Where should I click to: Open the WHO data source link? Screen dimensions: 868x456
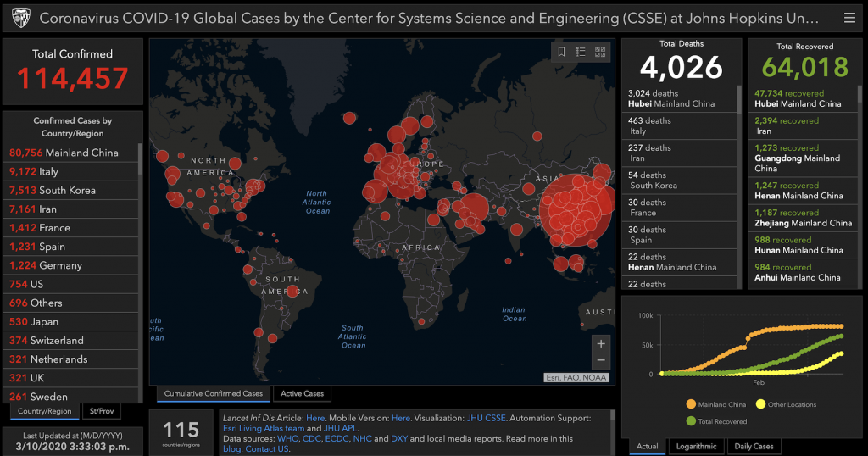287,439
